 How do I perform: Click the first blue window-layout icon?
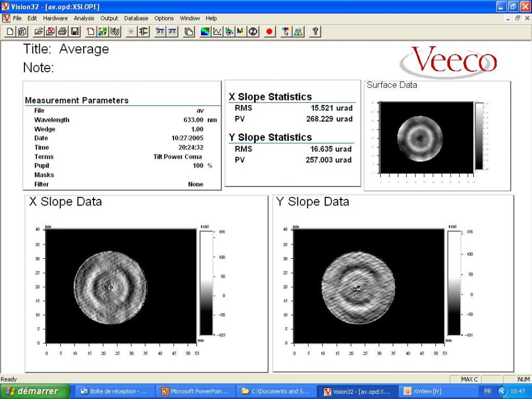160,32
